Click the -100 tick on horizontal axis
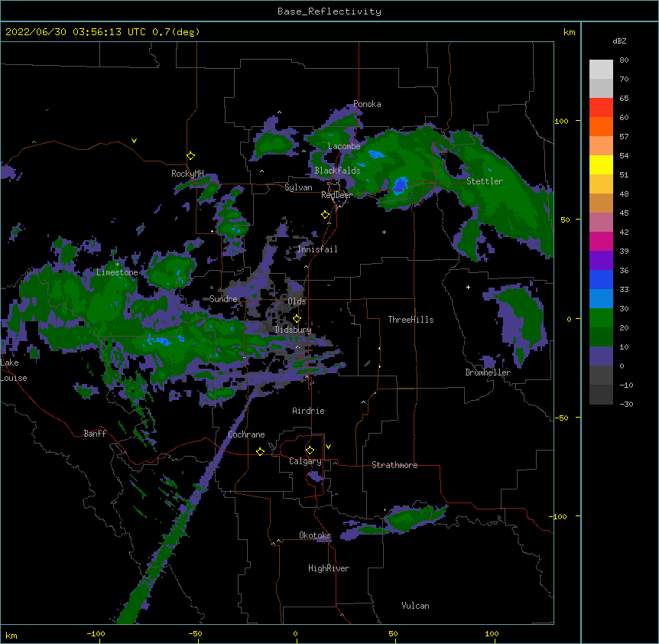This screenshot has width=659, height=644. (96, 633)
